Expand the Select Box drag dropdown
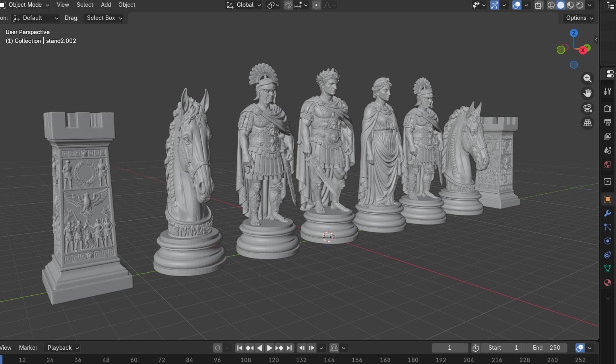The width and height of the screenshot is (616, 364). [x=105, y=18]
